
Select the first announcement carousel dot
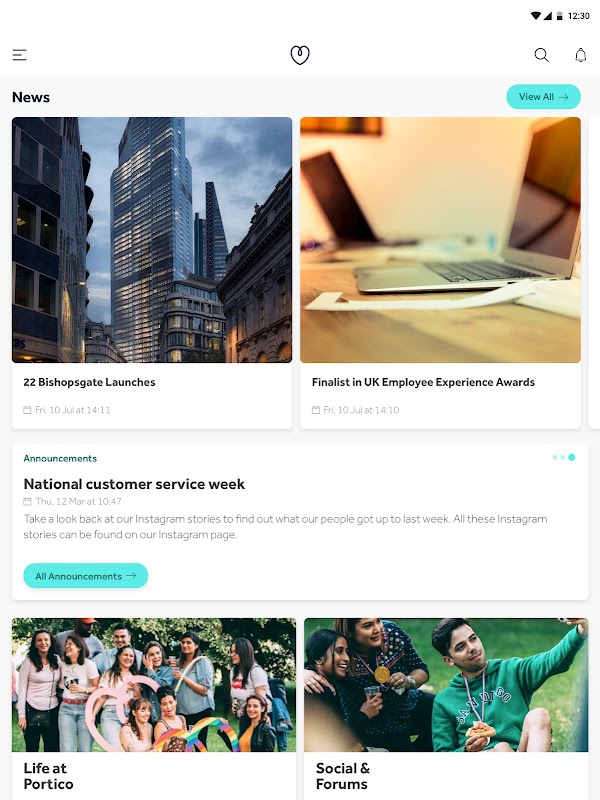(x=555, y=457)
